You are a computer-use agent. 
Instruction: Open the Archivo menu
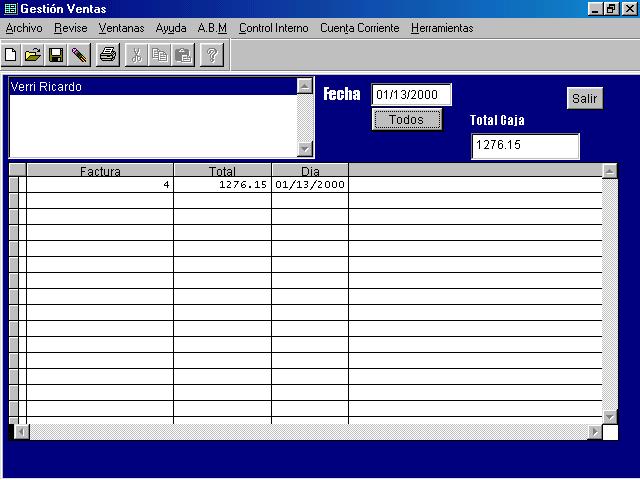click(24, 28)
